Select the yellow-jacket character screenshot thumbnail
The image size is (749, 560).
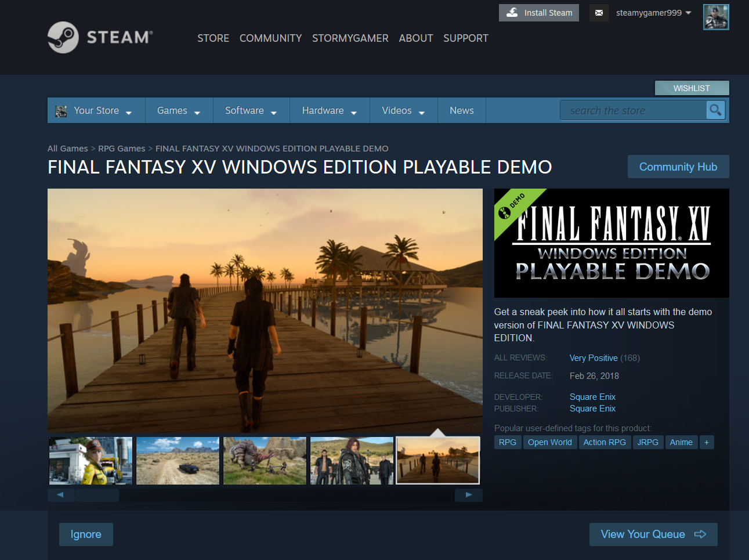coord(91,461)
